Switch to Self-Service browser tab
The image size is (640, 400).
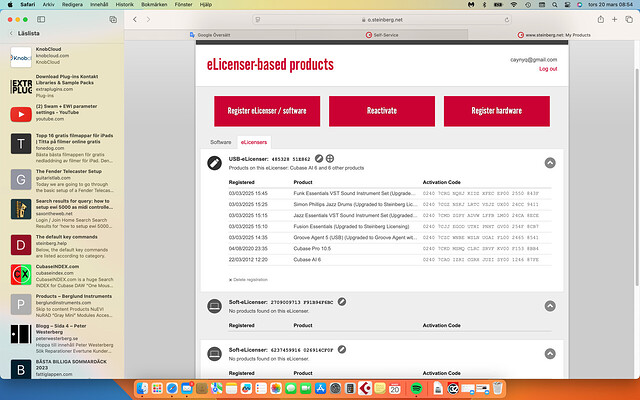click(382, 35)
